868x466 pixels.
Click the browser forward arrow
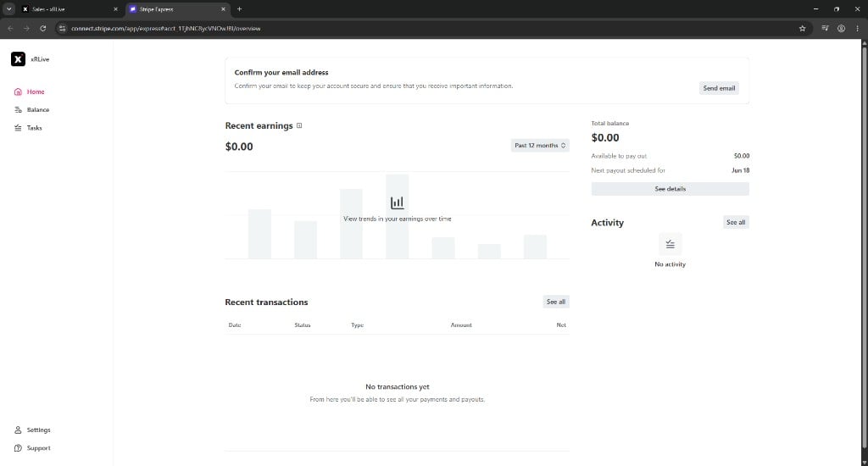point(26,28)
